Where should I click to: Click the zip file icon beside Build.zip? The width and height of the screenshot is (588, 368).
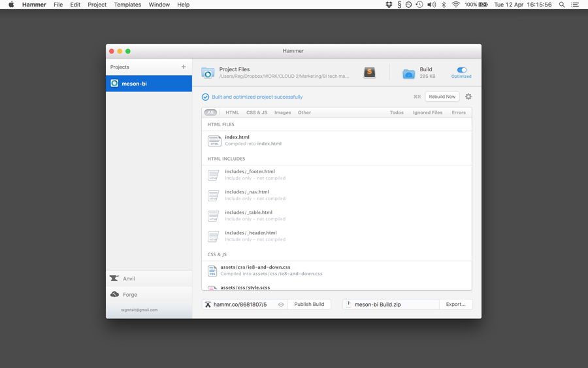tap(349, 304)
